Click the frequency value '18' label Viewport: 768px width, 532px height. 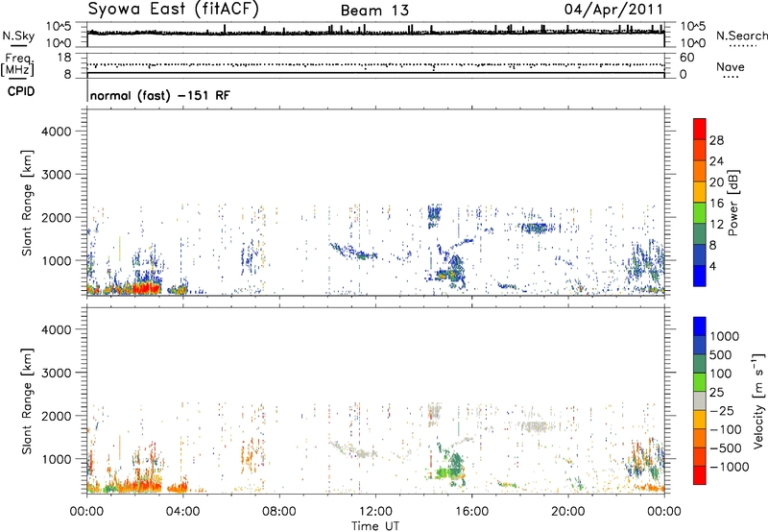[64, 58]
